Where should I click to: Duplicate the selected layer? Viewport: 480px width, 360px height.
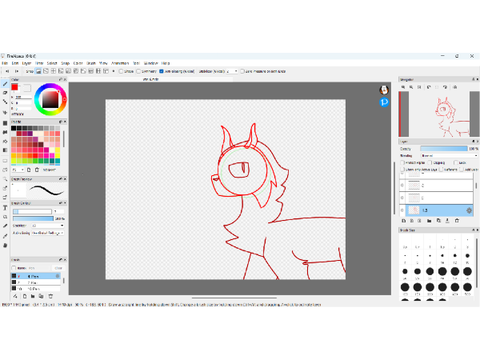pos(439,221)
